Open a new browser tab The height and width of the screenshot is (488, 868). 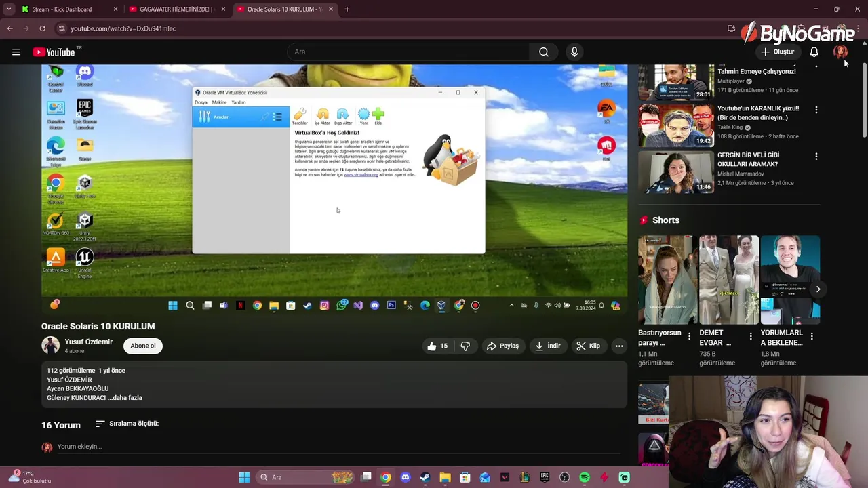point(347,9)
